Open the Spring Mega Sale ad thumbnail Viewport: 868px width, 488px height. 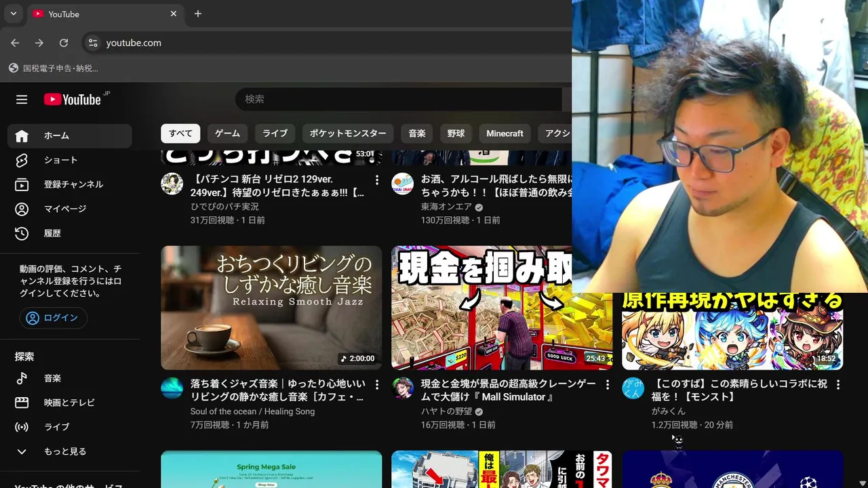271,469
